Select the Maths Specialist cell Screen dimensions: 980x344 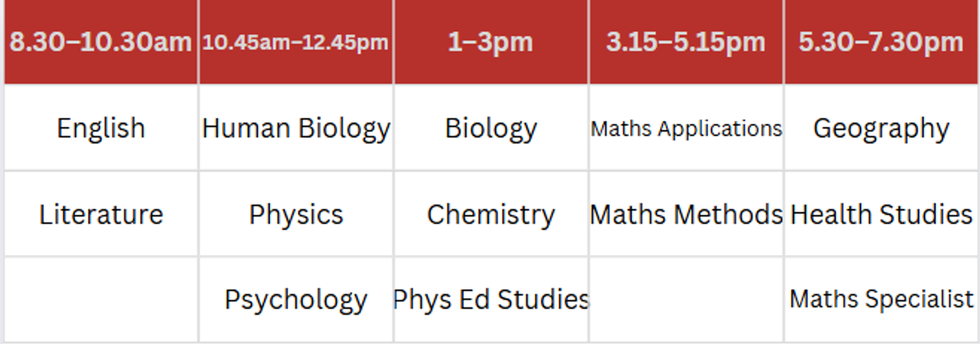[882, 300]
